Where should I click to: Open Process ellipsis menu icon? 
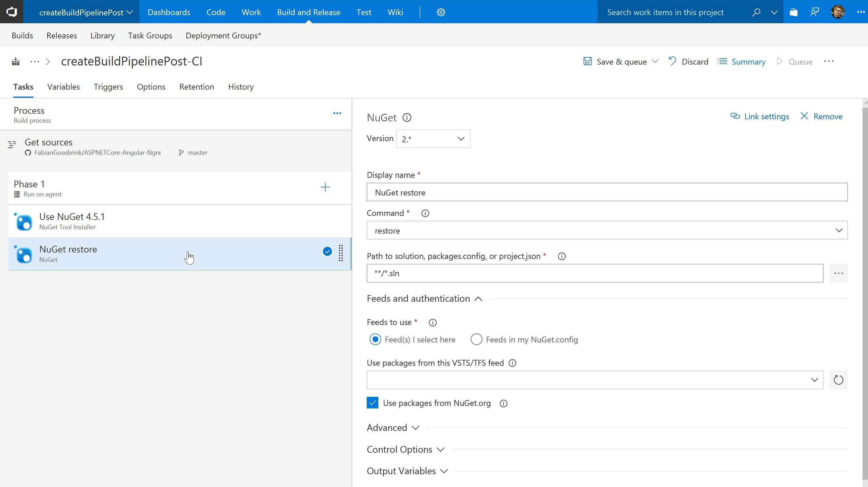[x=337, y=113]
